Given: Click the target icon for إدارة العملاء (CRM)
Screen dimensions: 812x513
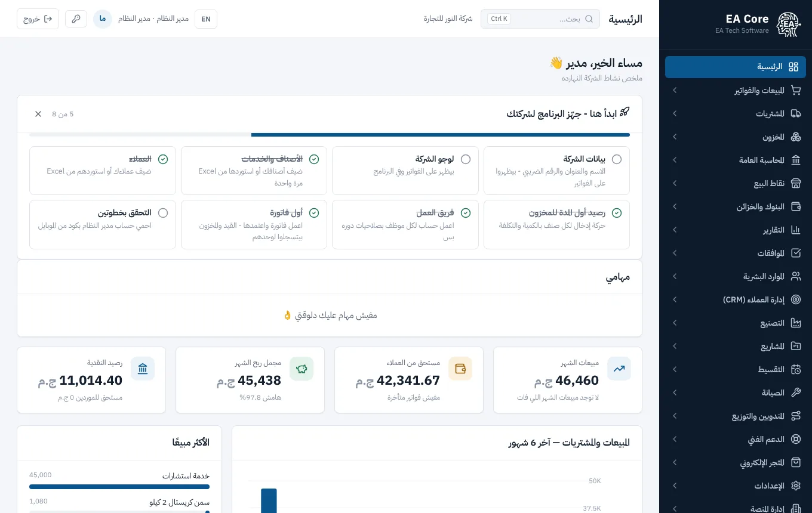Looking at the screenshot, I should pyautogui.click(x=795, y=300).
